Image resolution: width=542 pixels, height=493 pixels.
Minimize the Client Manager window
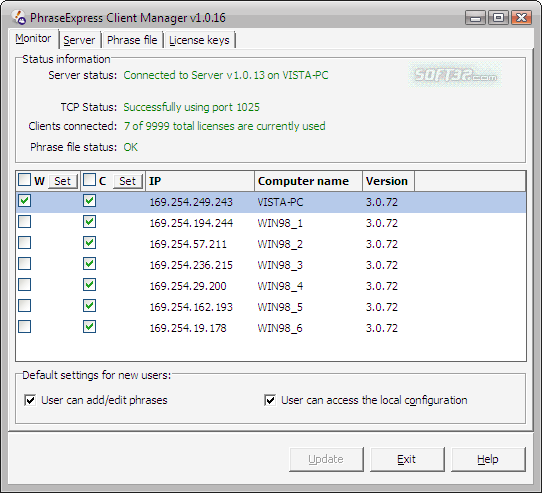476,17
